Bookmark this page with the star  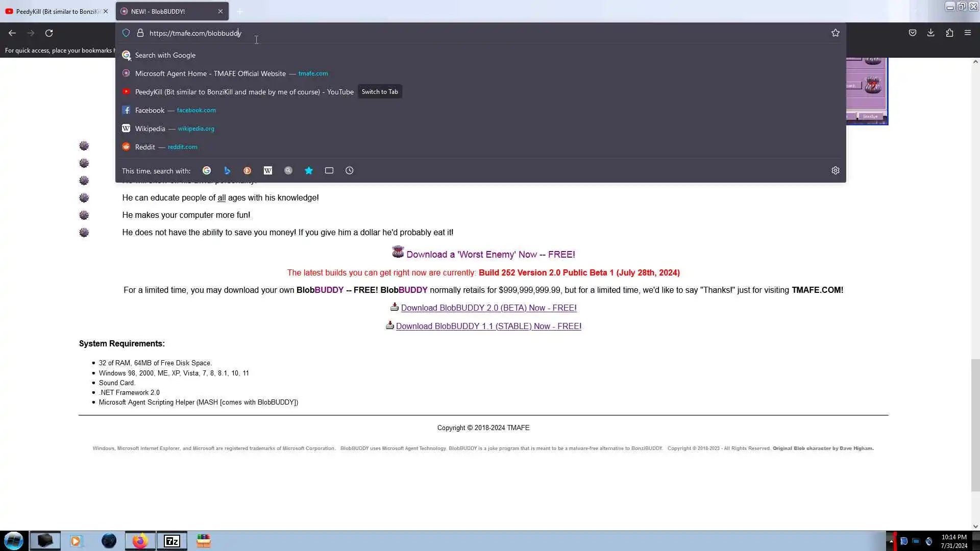click(x=836, y=33)
